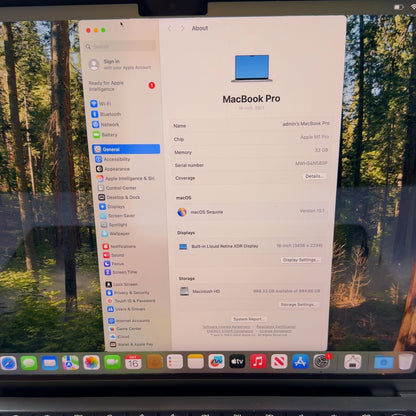The width and height of the screenshot is (416, 416).
Task: Open Sound settings in the sidebar
Action: 114,255
